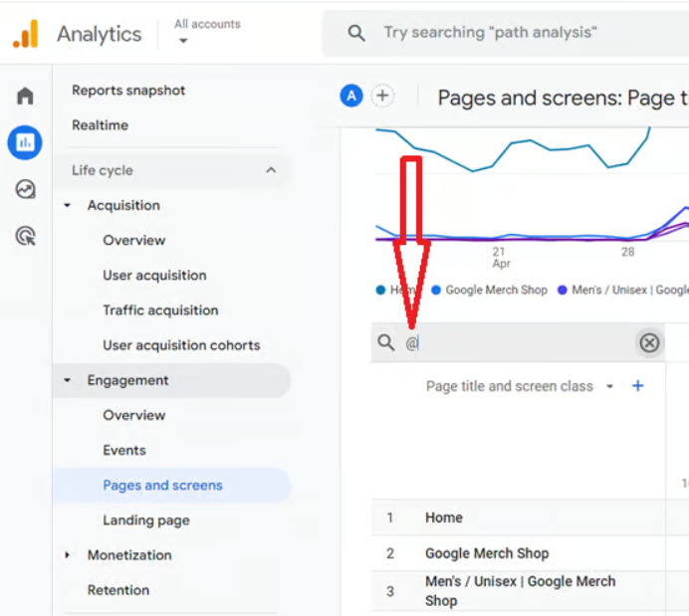Select the 'Google Merch Shop' table row

coord(530,553)
